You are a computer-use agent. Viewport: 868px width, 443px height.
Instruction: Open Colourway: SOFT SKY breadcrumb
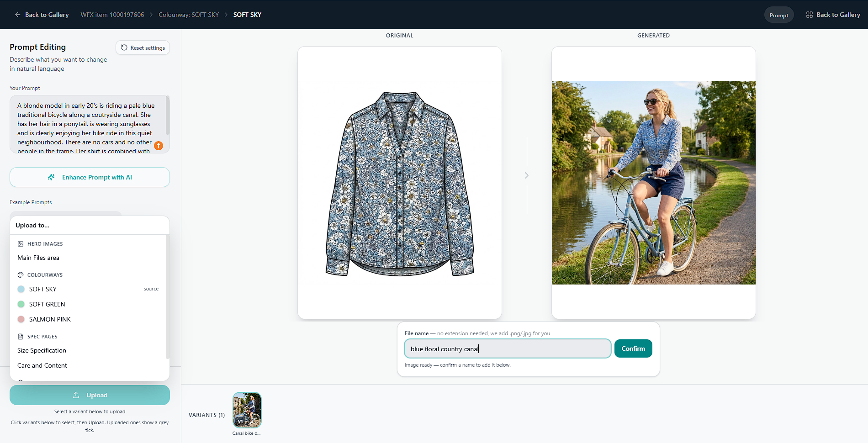(x=189, y=15)
